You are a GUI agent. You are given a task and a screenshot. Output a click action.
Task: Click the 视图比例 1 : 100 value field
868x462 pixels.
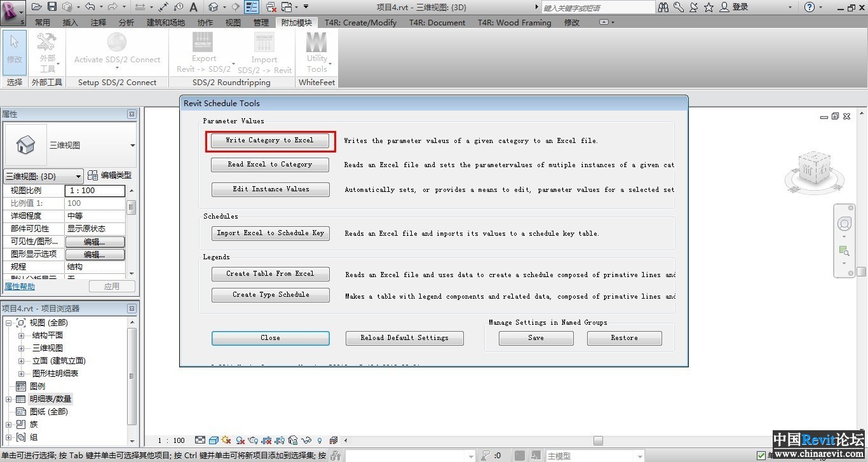point(95,191)
